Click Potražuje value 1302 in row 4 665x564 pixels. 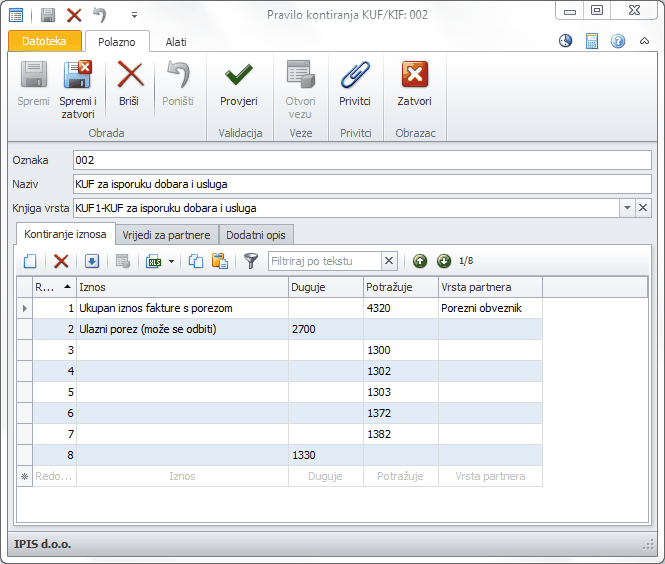[401, 371]
